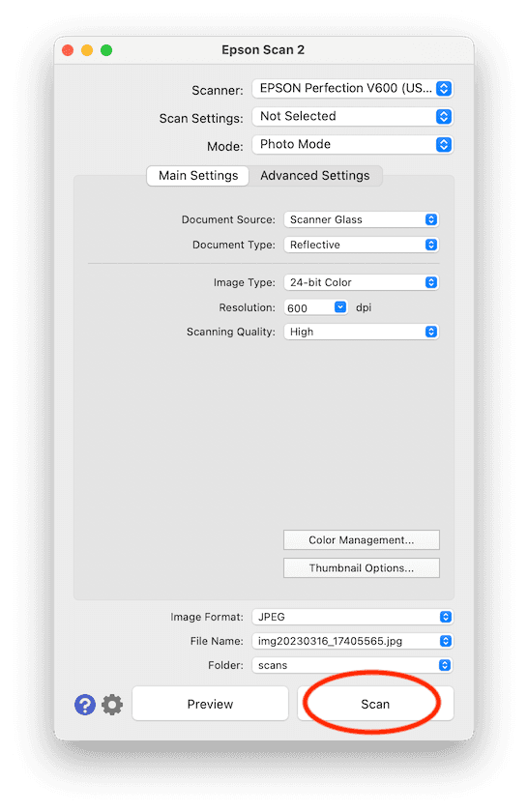Click the Preview button
The height and width of the screenshot is (812, 528).
pos(210,704)
